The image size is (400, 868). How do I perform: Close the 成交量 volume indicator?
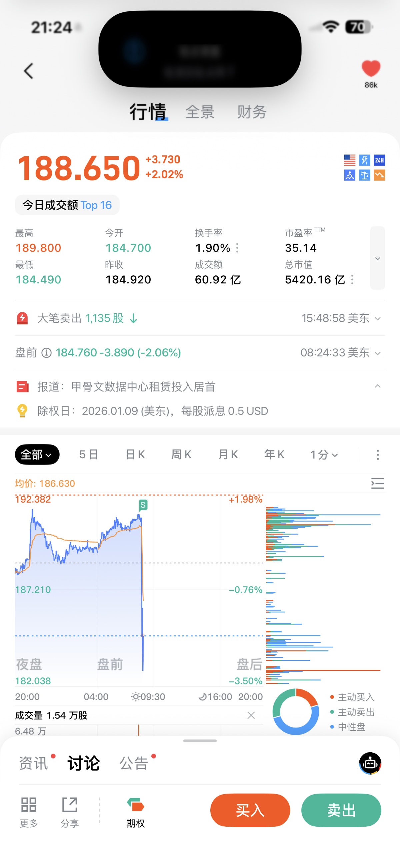251,715
